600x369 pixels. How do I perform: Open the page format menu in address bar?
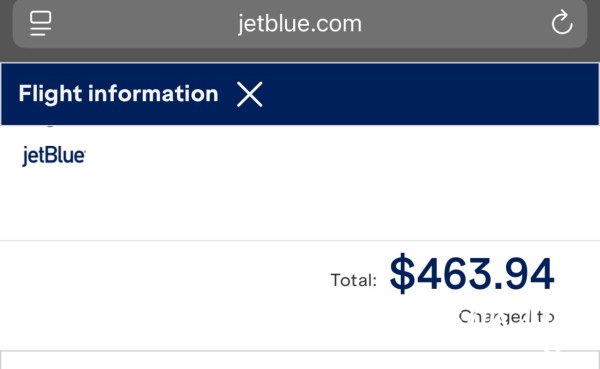click(41, 23)
